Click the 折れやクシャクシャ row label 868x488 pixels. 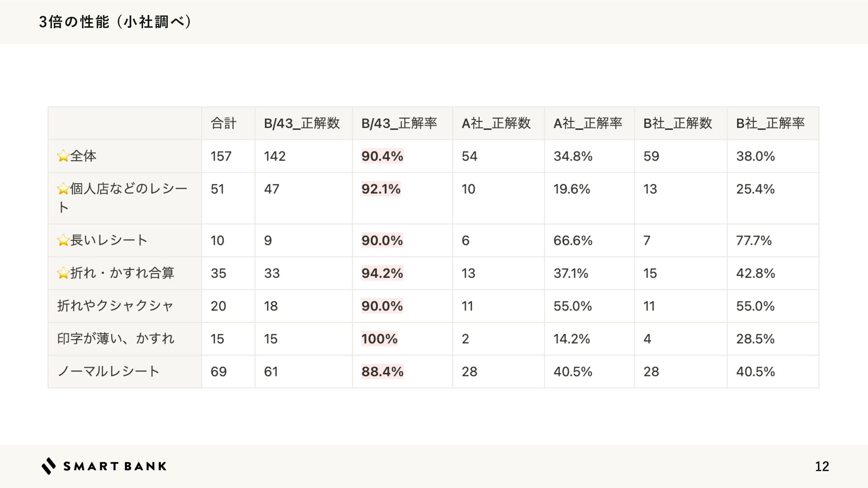click(115, 306)
